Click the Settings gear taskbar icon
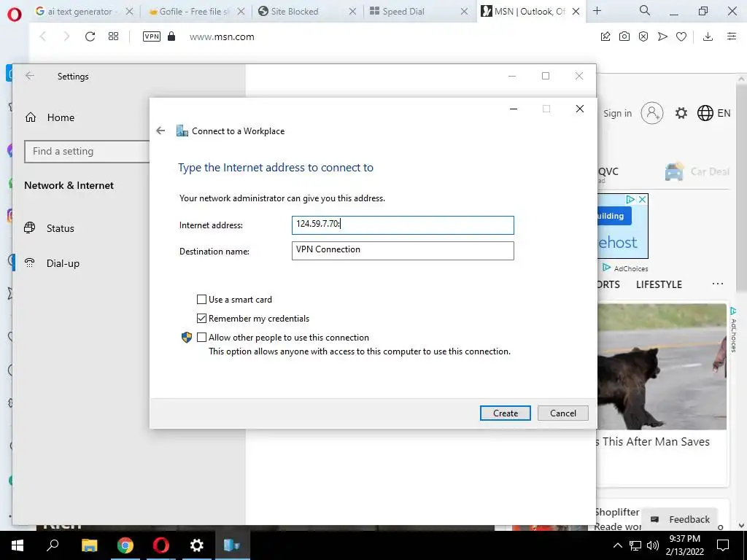747x560 pixels. 197,545
